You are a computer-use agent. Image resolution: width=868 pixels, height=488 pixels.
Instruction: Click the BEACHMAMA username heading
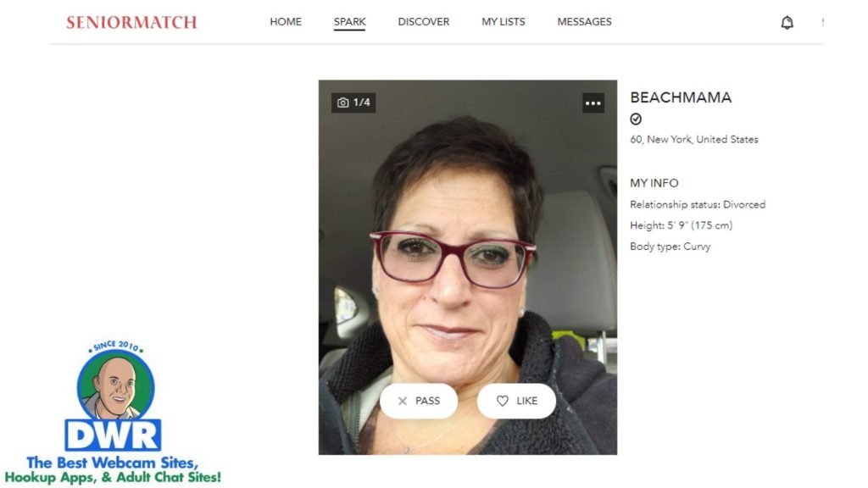[681, 97]
